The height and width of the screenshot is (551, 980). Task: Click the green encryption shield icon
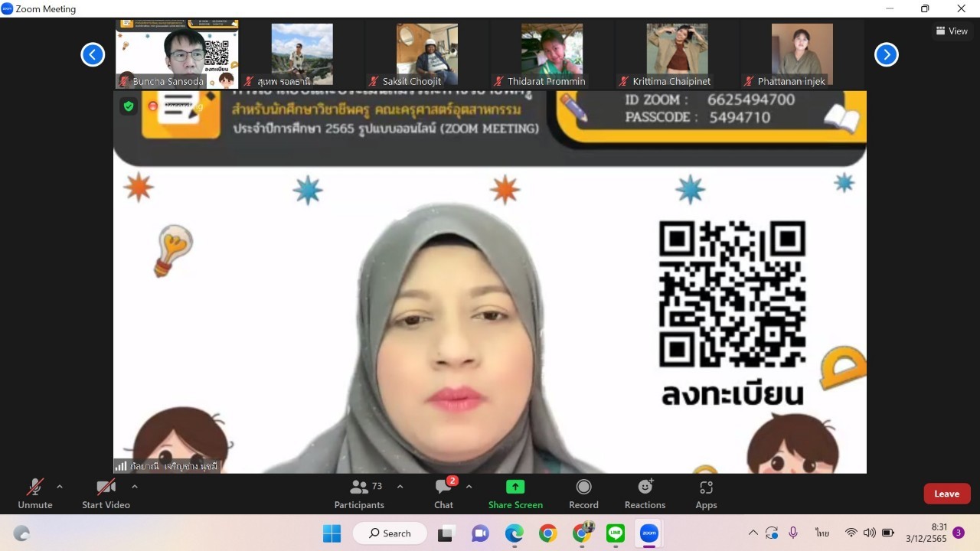coord(129,106)
